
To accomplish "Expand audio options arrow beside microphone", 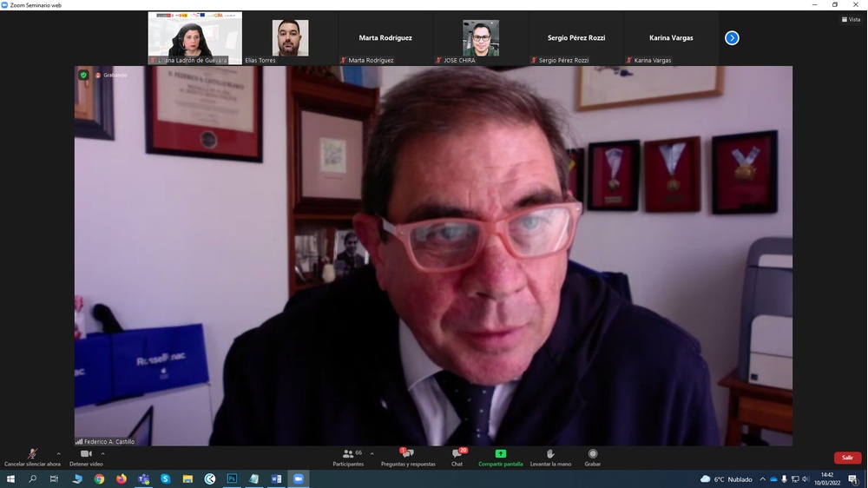I will click(x=58, y=453).
